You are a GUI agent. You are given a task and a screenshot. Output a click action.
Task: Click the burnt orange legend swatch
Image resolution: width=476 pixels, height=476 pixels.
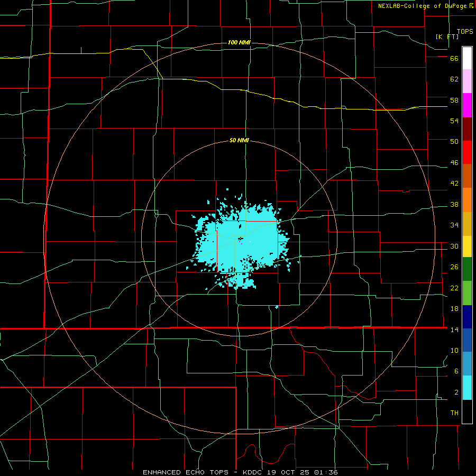tap(467, 176)
